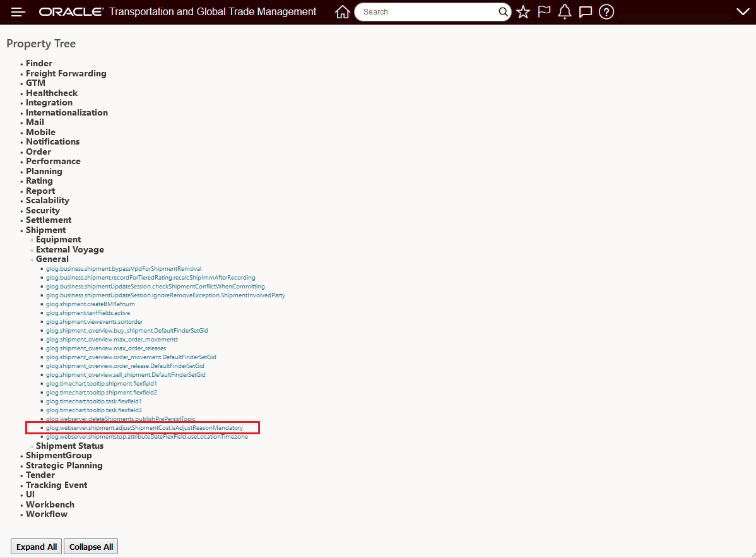Expand the Workflow node
756x558 pixels.
pos(47,514)
